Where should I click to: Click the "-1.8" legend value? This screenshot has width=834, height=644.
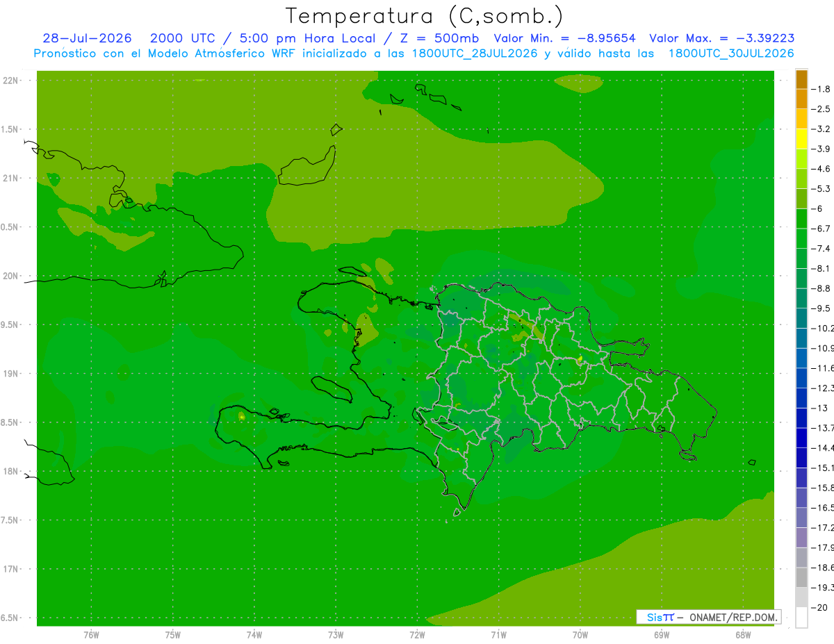coord(821,90)
